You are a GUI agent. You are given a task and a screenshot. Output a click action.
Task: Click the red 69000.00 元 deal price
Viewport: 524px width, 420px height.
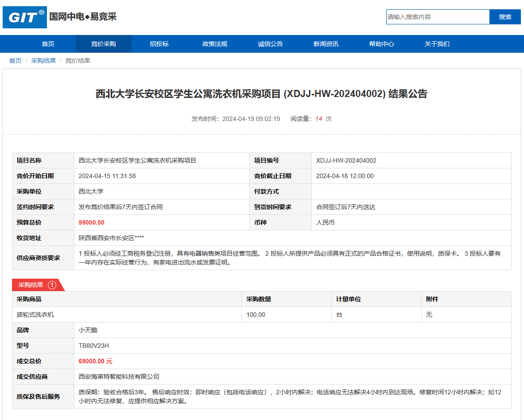[95, 361]
